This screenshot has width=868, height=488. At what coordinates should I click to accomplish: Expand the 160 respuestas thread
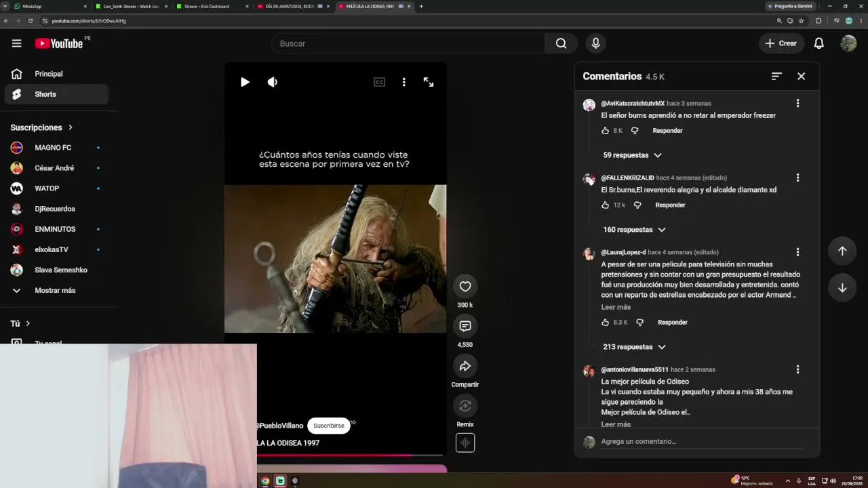point(634,230)
